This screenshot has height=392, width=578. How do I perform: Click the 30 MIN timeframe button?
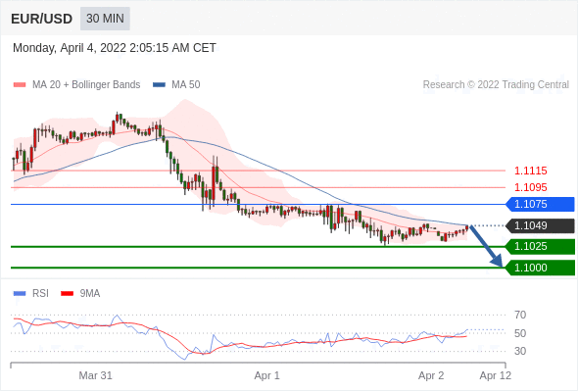105,19
